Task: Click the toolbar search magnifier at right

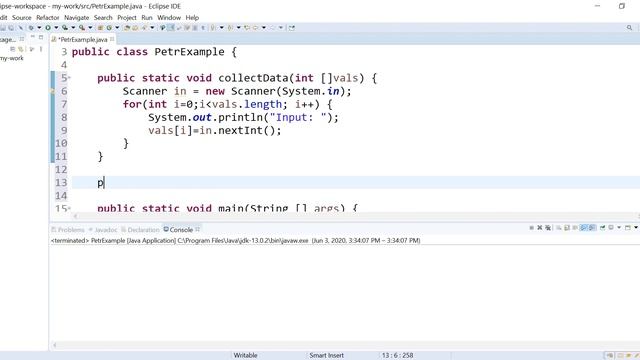Action: 629,28
